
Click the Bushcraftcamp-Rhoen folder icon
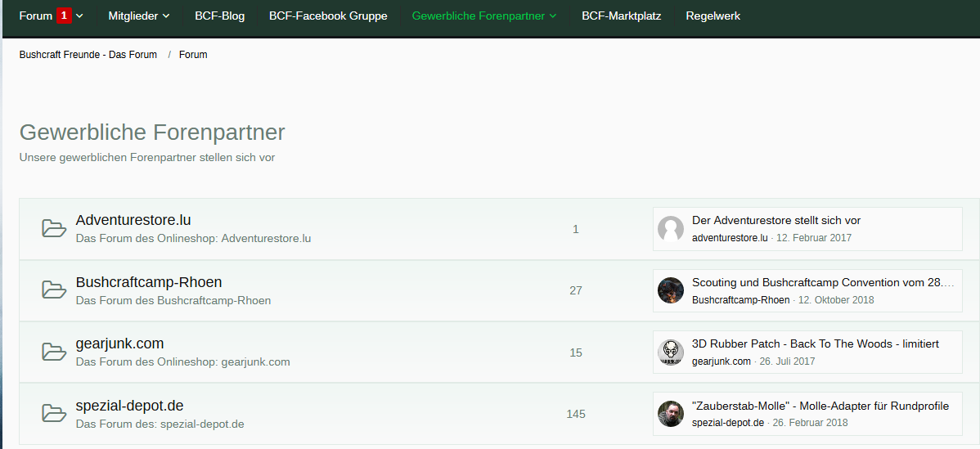tap(54, 290)
